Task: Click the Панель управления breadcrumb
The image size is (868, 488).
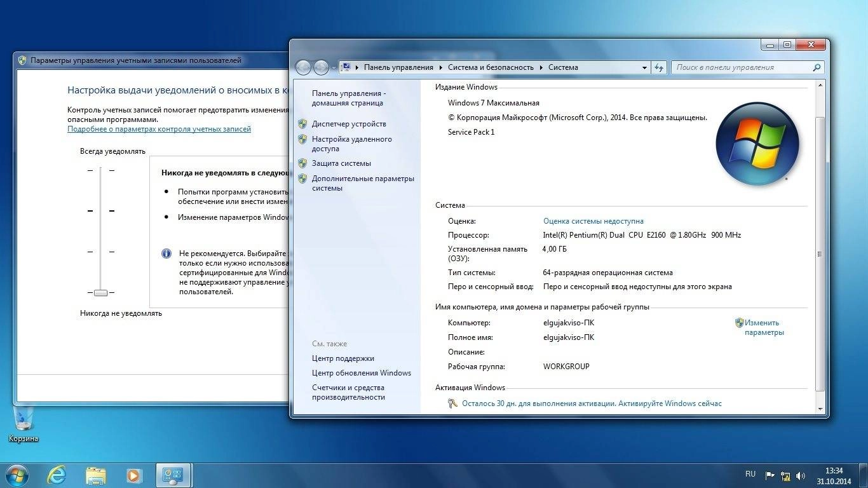Action: (398, 67)
